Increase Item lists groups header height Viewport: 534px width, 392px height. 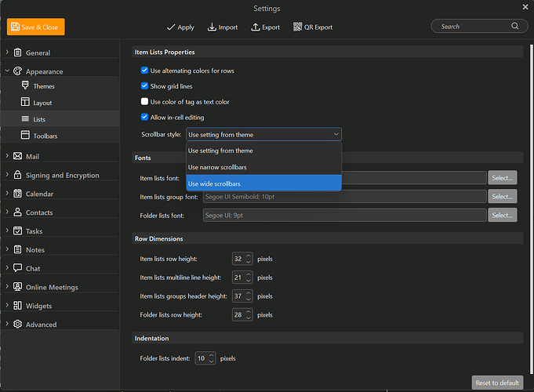coord(249,293)
